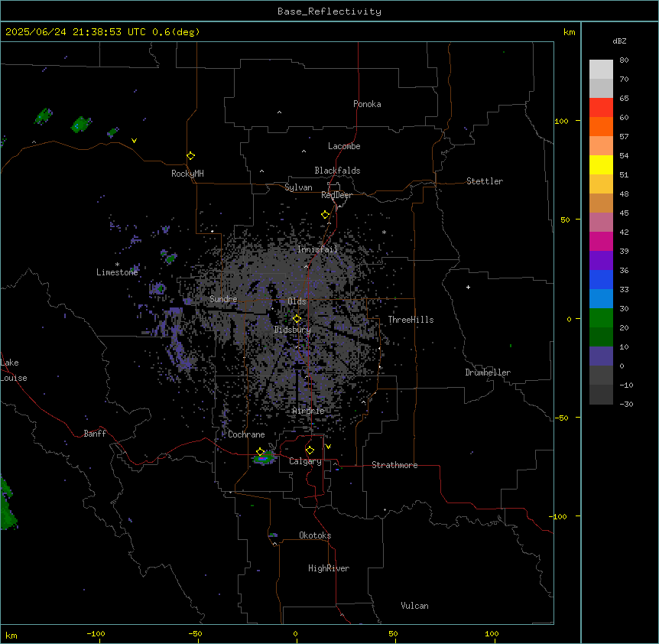The width and height of the screenshot is (659, 644).
Task: Click the green radar echo southwest of Cochrane diamond
Action: tap(265, 458)
